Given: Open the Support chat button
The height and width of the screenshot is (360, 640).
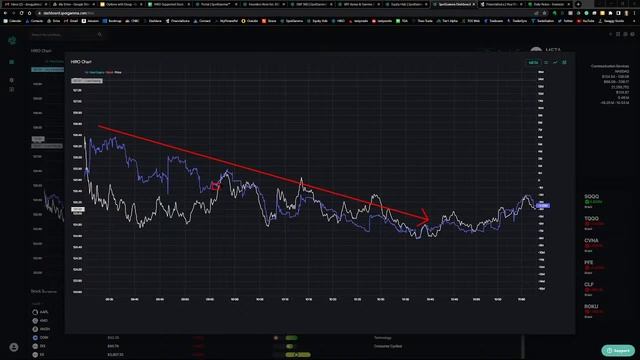Looking at the screenshot, I should pos(618,351).
